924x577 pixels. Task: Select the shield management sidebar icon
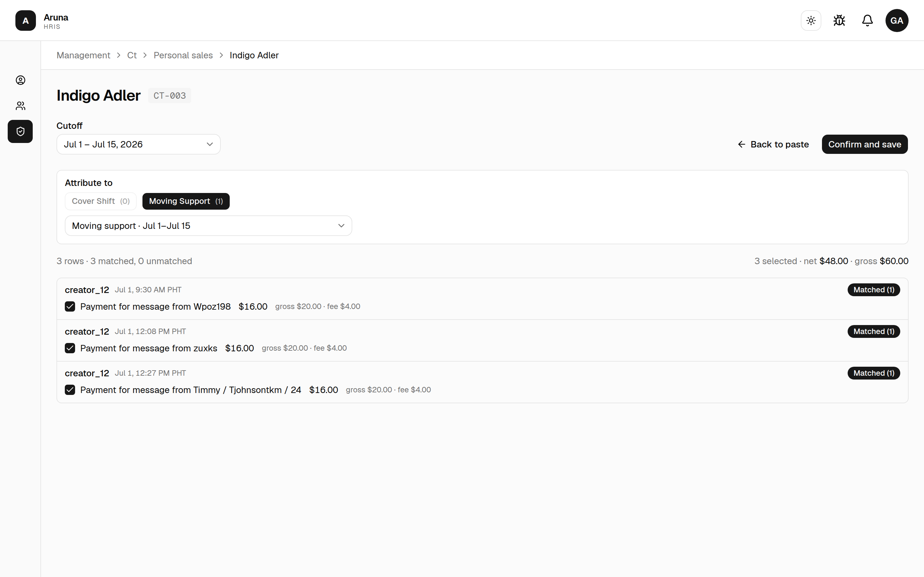click(20, 132)
